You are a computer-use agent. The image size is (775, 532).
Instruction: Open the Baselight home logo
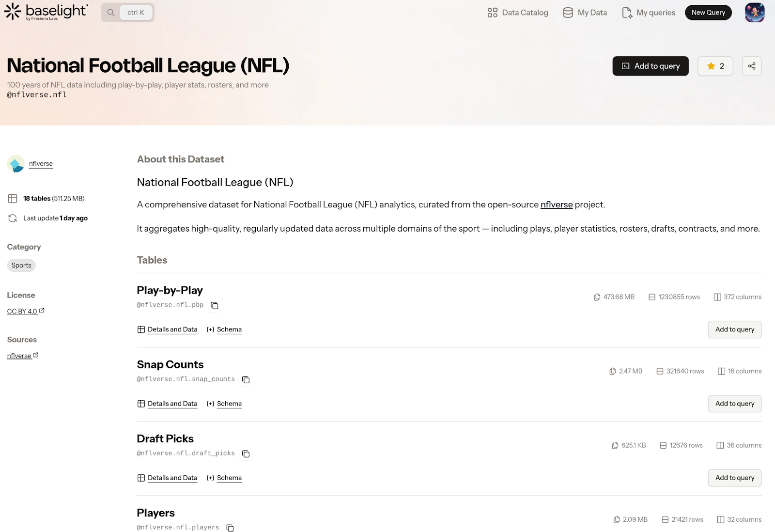(46, 12)
